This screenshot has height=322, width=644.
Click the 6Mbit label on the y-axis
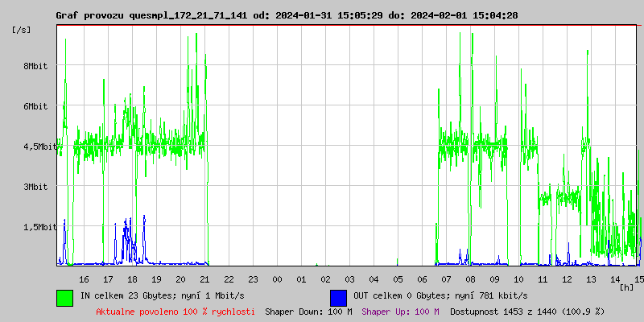[x=35, y=106]
